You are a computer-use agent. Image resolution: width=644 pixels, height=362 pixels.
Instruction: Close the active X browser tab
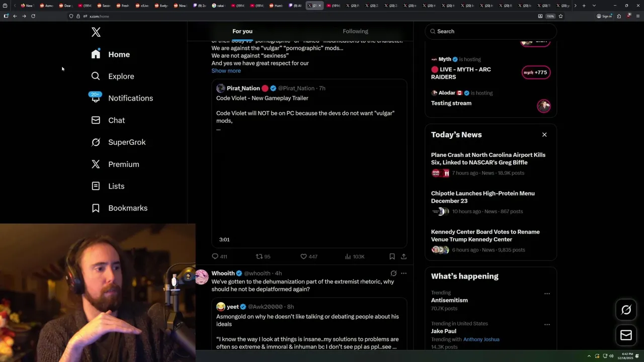coord(319,6)
